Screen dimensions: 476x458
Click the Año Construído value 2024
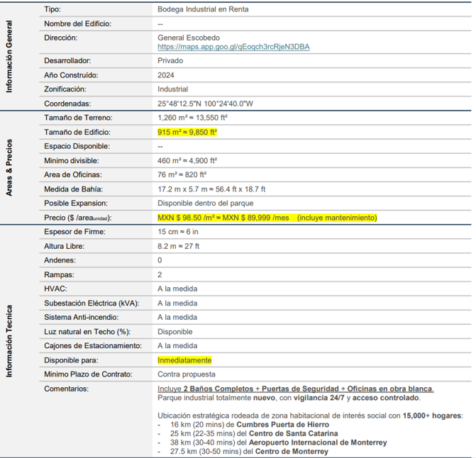165,75
